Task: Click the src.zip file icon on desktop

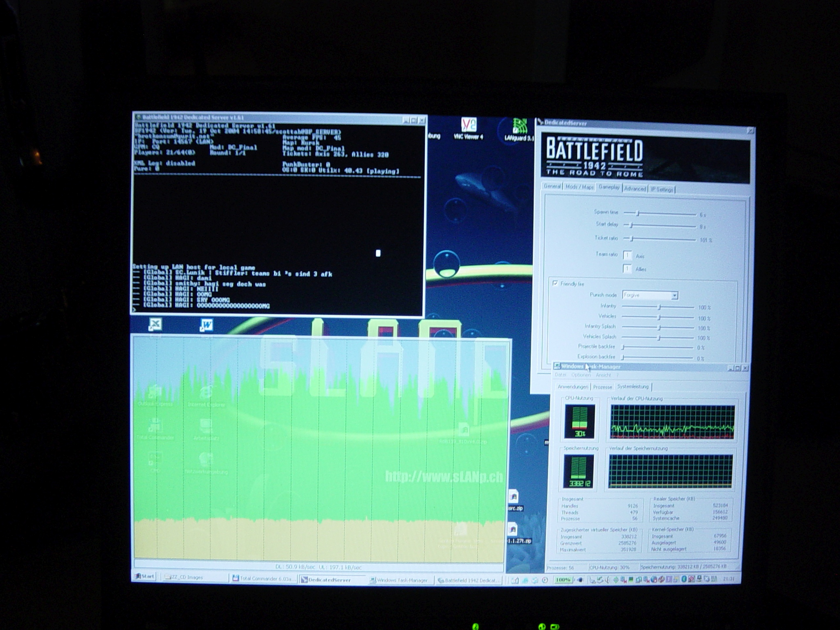Action: (514, 497)
